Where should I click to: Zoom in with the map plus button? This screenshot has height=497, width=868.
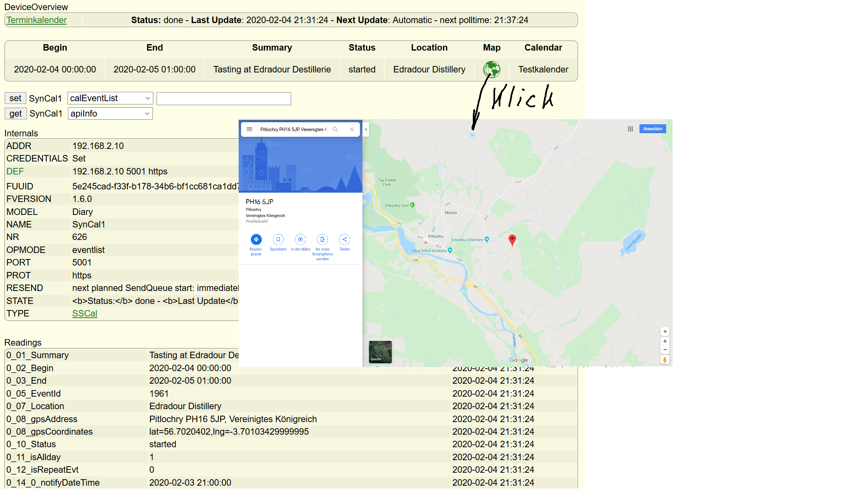point(665,341)
